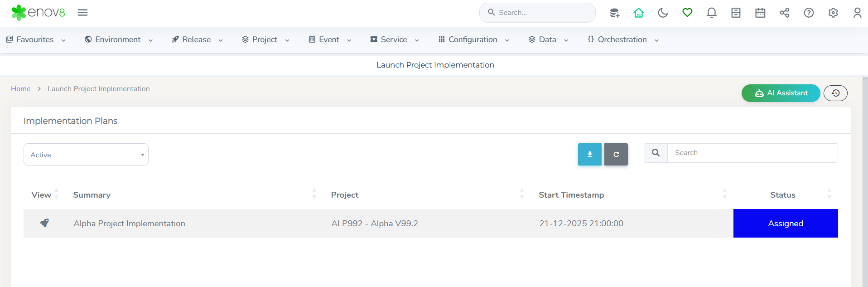The image size is (868, 287).
Task: Click the download implementation plans button
Action: [x=589, y=155]
